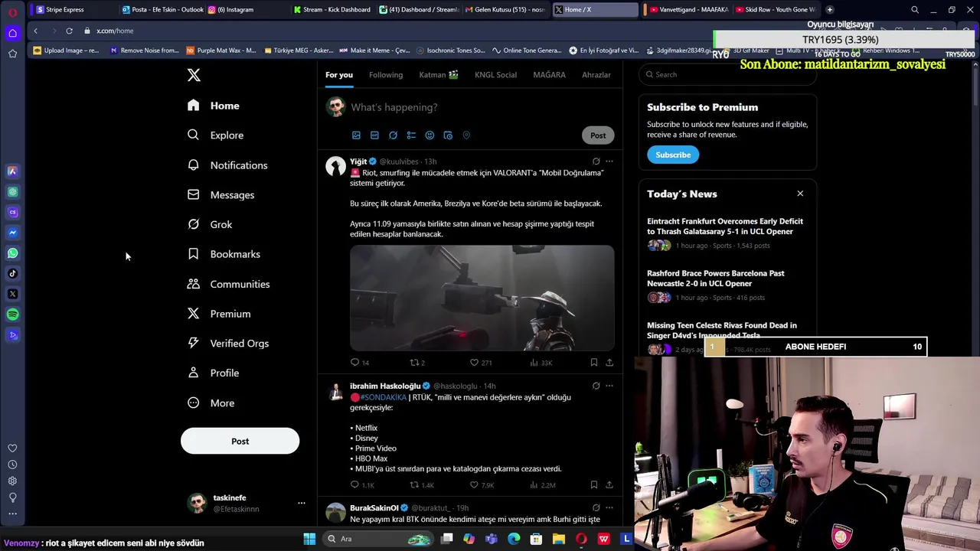The height and width of the screenshot is (551, 980).
Task: Open Home link in X sidebar
Action: pos(214,106)
